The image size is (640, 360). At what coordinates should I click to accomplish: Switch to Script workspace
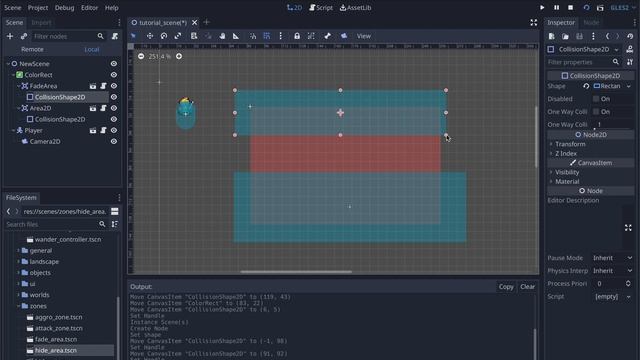pos(321,8)
